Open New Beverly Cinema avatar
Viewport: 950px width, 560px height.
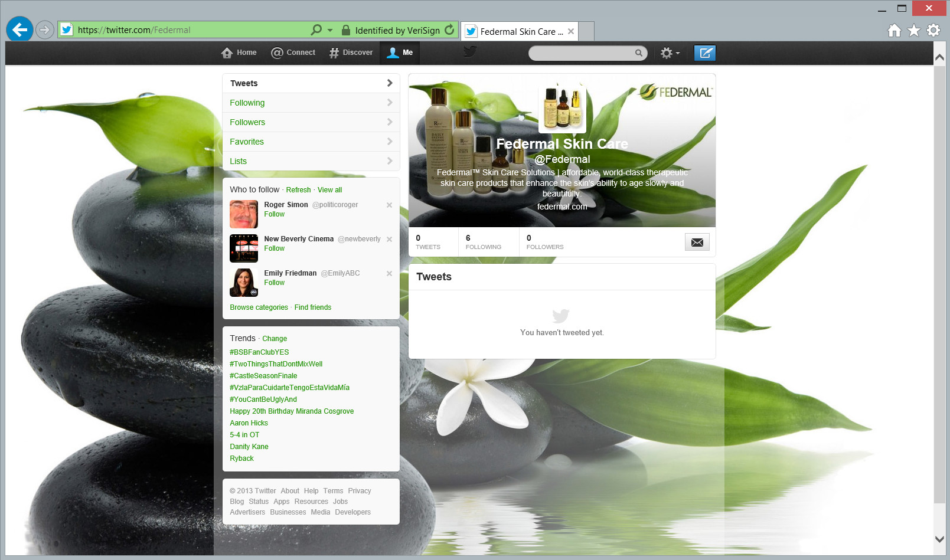244,248
